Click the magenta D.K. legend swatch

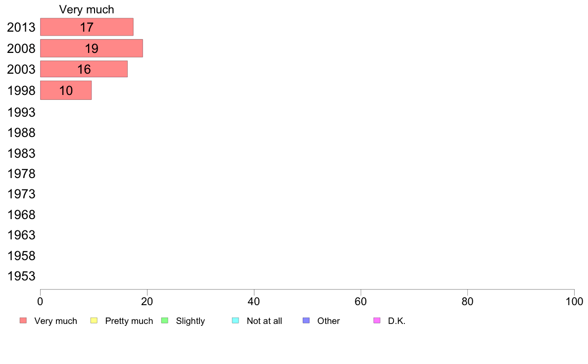tap(377, 320)
